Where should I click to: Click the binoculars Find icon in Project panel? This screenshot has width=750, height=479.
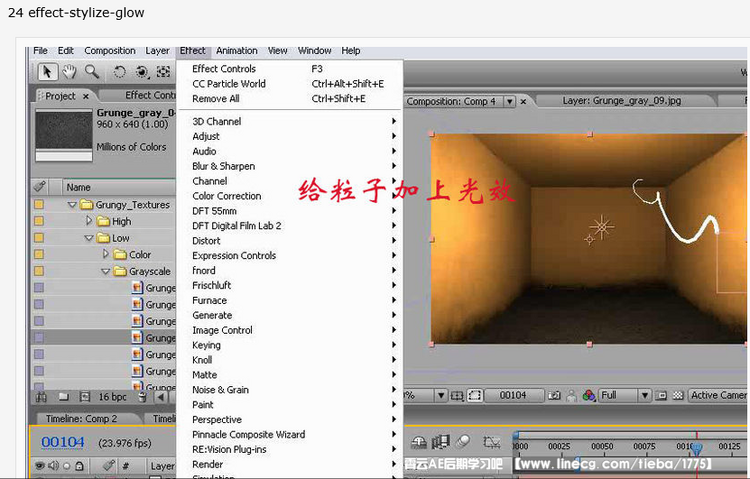pyautogui.click(x=42, y=397)
